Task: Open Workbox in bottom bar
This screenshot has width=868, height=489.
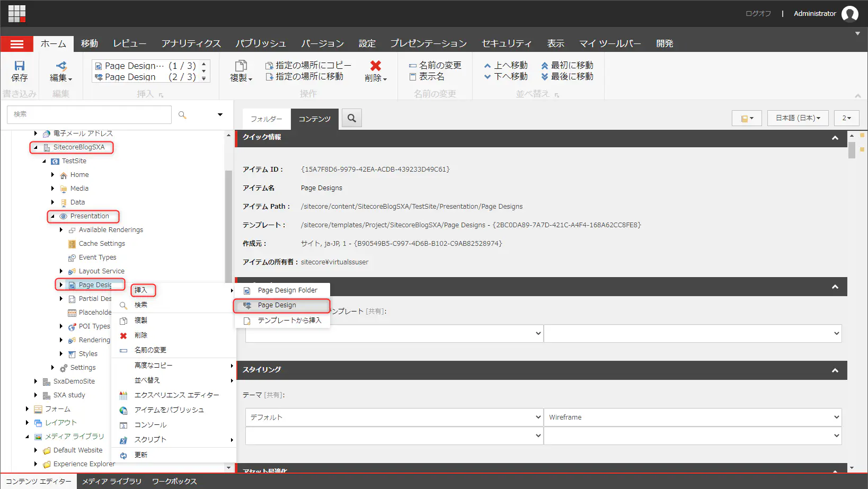Action: (174, 482)
